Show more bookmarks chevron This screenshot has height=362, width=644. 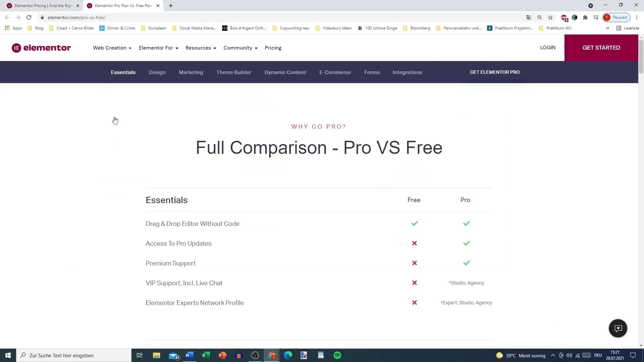(x=607, y=28)
